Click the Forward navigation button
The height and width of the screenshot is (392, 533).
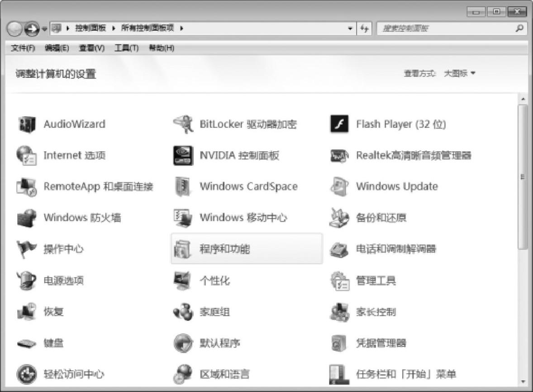pyautogui.click(x=32, y=29)
